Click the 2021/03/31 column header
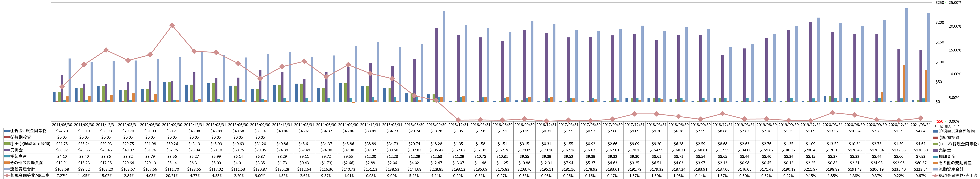The image size is (980, 179). pos(920,125)
